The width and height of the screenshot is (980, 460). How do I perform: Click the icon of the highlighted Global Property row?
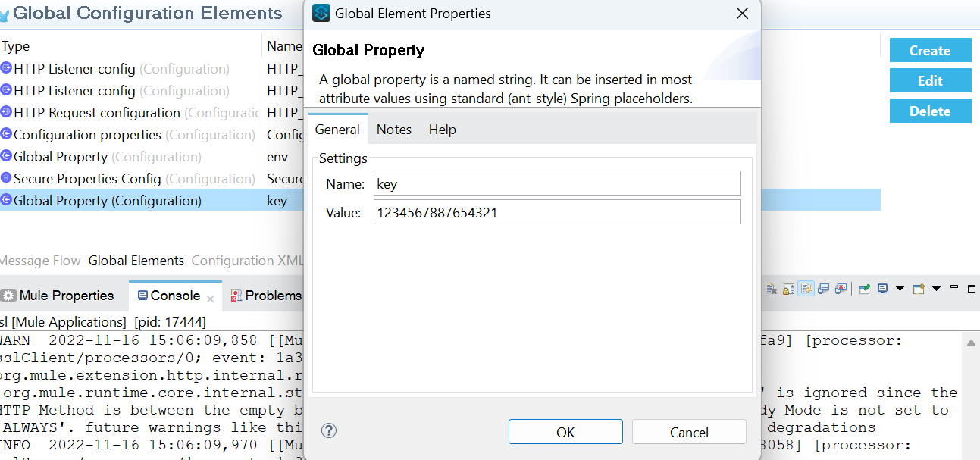tap(6, 201)
